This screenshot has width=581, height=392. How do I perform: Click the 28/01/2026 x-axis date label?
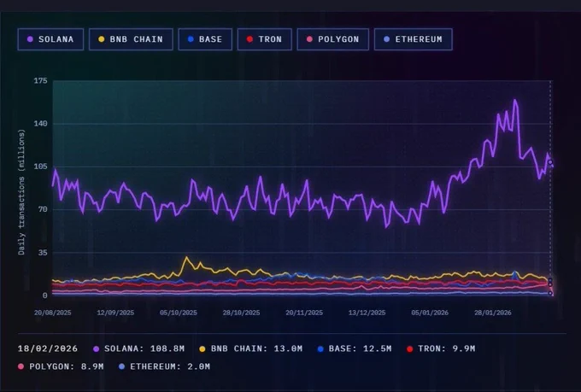[x=493, y=313]
